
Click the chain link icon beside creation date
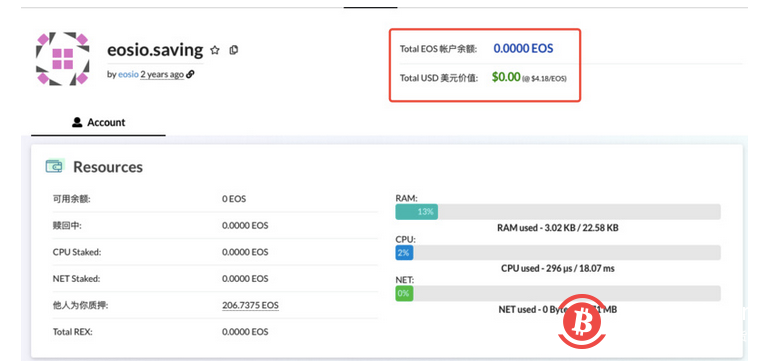191,74
